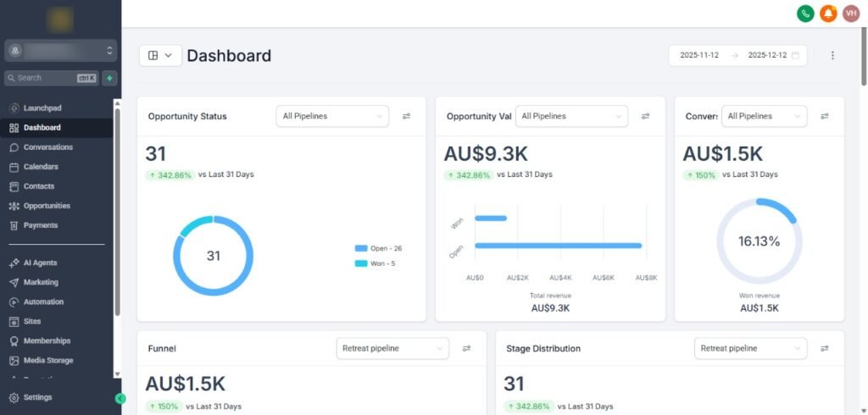
Task: Open Opportunities from the sidebar
Action: point(47,206)
